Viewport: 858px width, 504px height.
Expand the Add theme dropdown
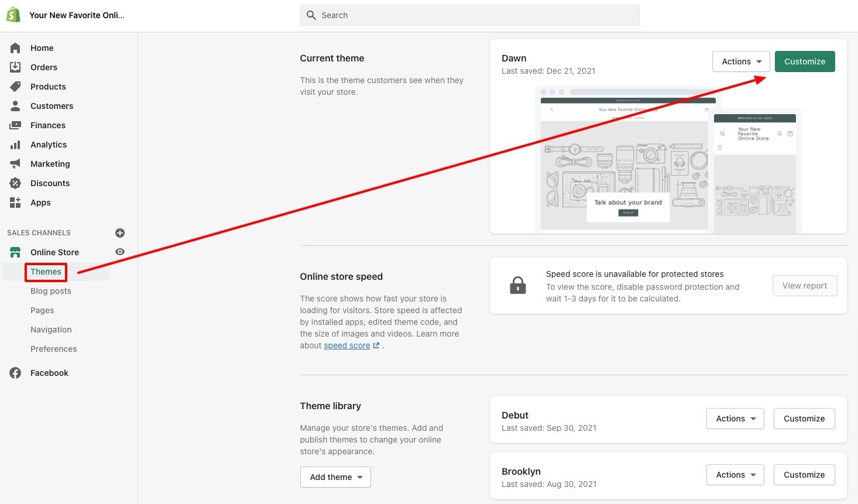(x=335, y=476)
